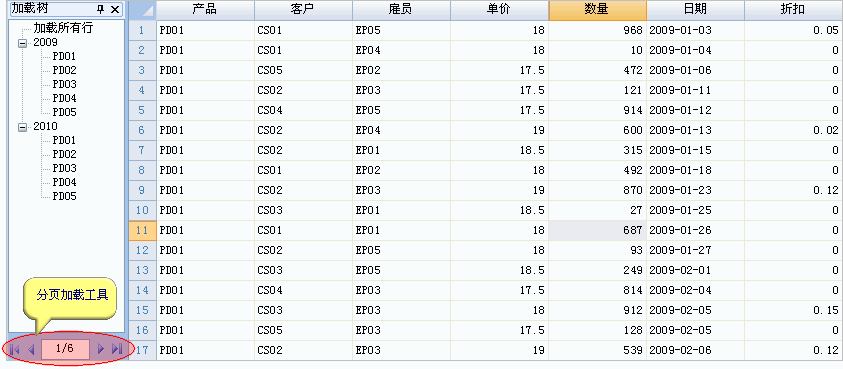Go to first page in pager

pos(15,349)
